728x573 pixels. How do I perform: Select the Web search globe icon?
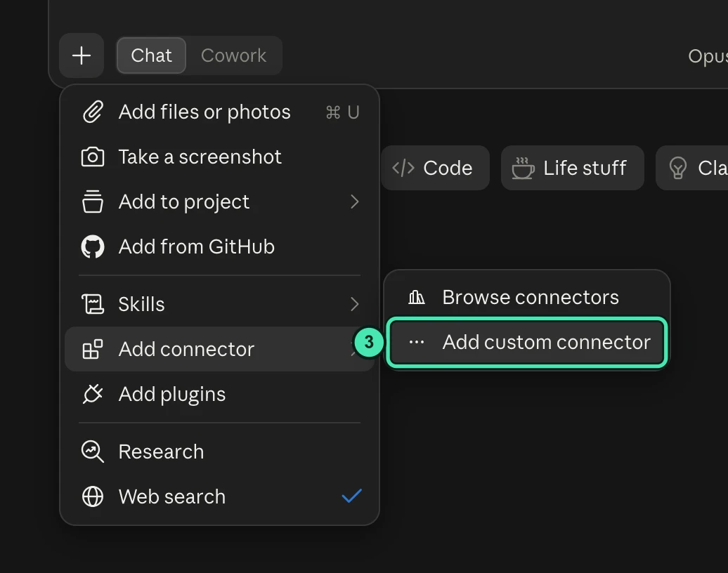pos(92,496)
